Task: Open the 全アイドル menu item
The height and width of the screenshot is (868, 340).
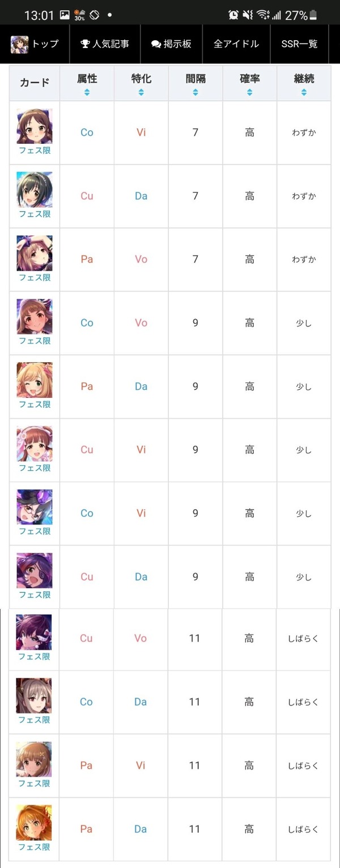Action: [236, 44]
